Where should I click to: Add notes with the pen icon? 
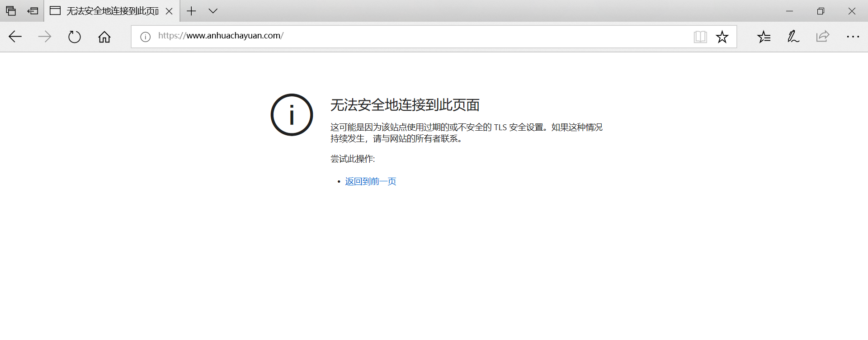pos(793,37)
